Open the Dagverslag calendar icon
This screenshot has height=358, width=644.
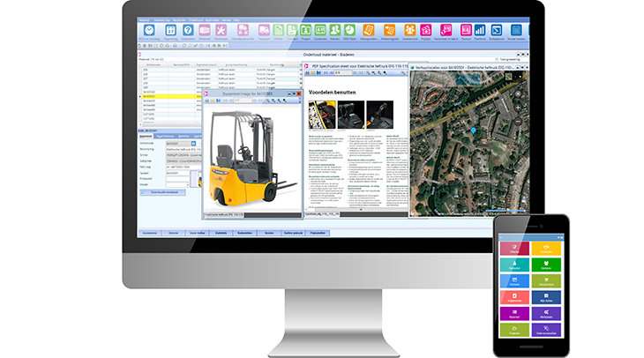(x=170, y=30)
